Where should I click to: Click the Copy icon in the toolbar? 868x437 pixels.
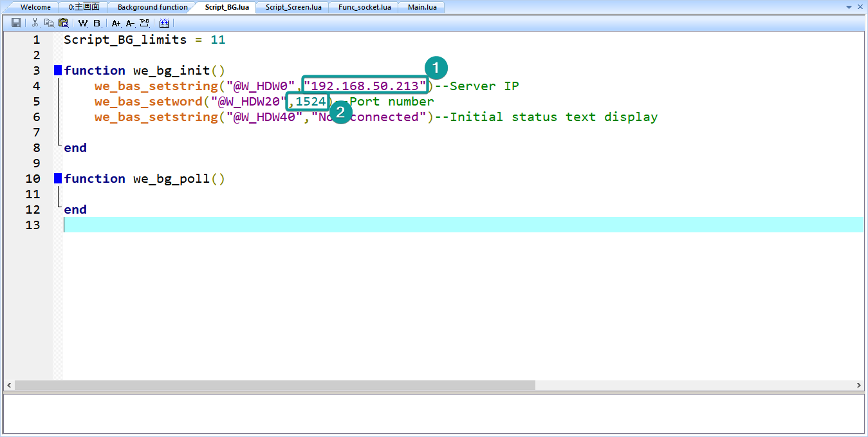(x=48, y=23)
